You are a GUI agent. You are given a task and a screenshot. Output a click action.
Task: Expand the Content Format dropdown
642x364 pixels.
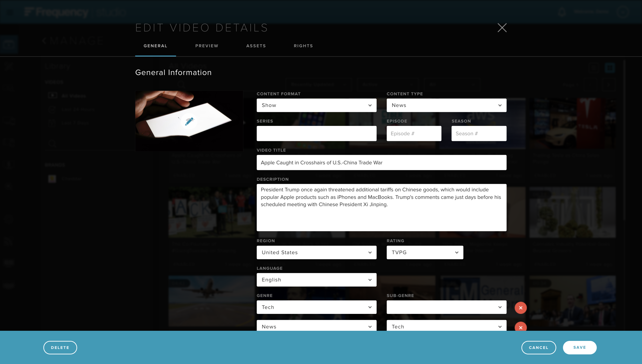click(x=316, y=105)
